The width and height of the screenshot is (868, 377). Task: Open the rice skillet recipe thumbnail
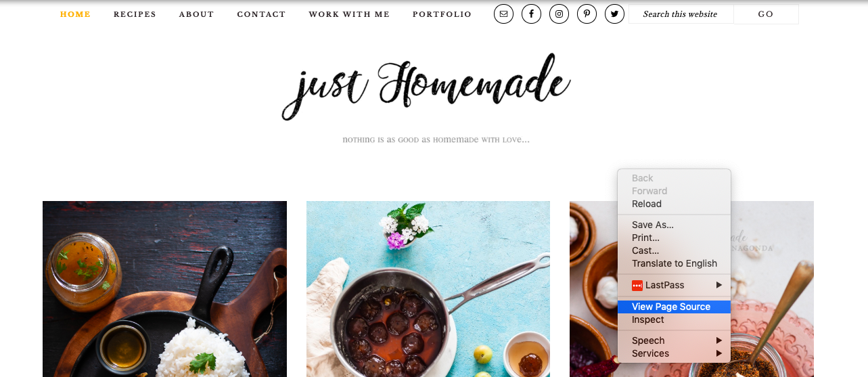coord(164,289)
